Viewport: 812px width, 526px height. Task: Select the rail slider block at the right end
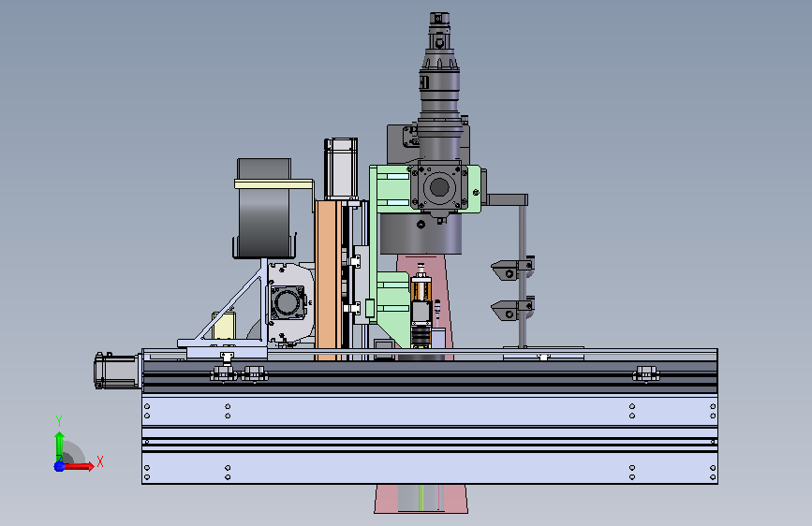[646, 373]
